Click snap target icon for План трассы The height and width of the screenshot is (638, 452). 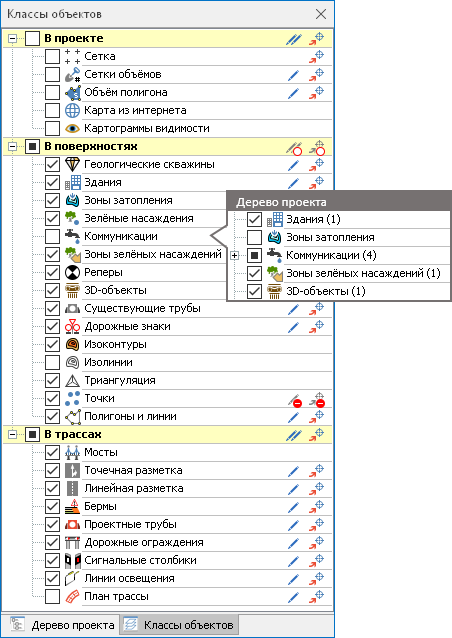(x=316, y=596)
